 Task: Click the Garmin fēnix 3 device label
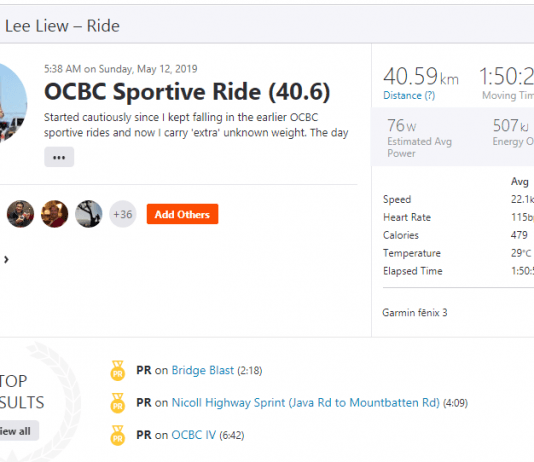click(414, 313)
